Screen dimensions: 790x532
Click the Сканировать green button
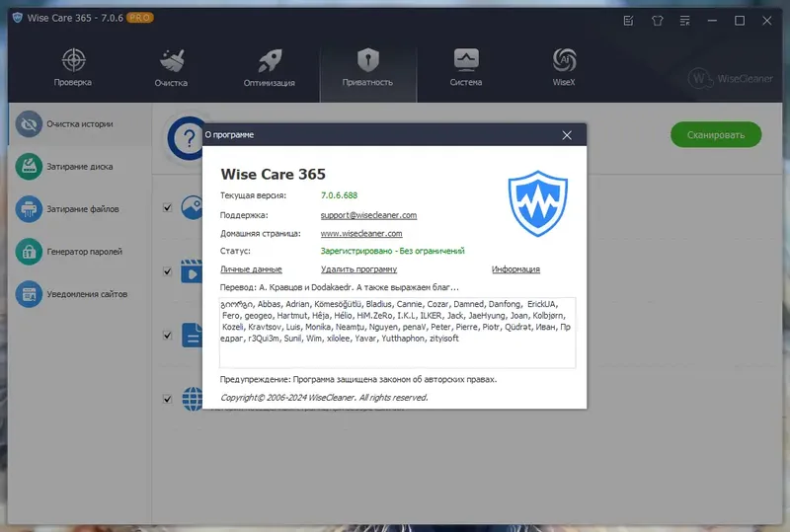coord(716,134)
